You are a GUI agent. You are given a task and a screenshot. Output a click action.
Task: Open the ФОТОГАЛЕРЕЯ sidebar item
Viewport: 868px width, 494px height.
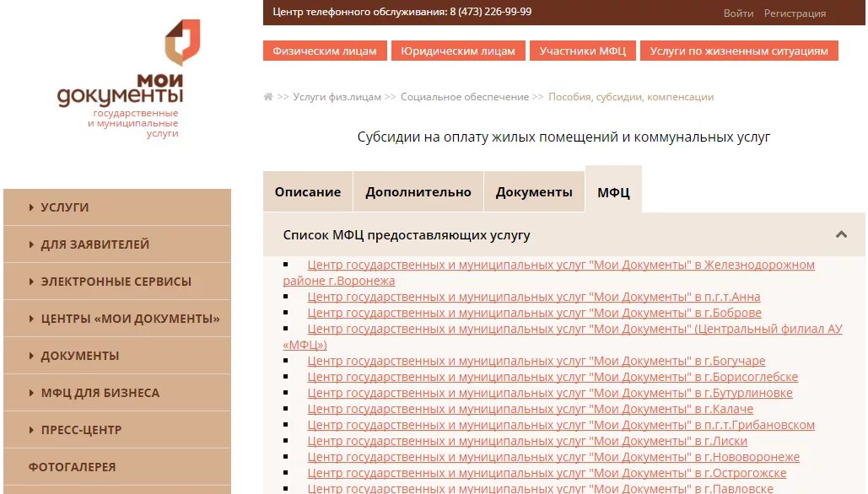click(117, 466)
